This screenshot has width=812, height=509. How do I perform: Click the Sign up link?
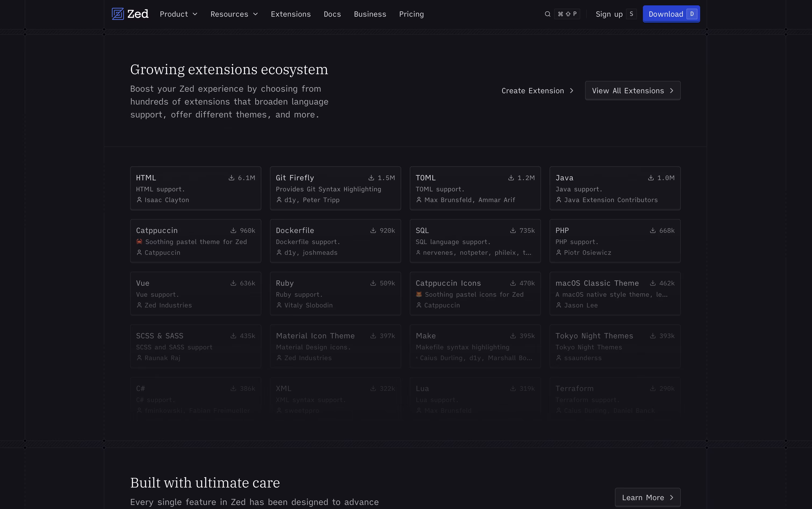pyautogui.click(x=609, y=14)
